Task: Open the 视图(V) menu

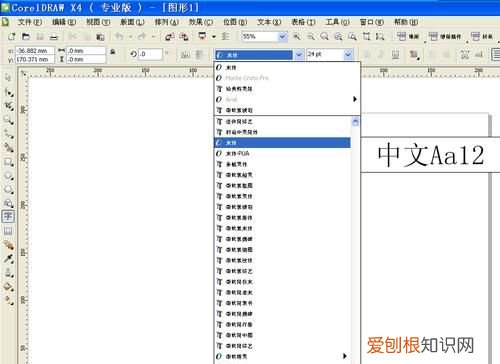Action: click(x=98, y=22)
